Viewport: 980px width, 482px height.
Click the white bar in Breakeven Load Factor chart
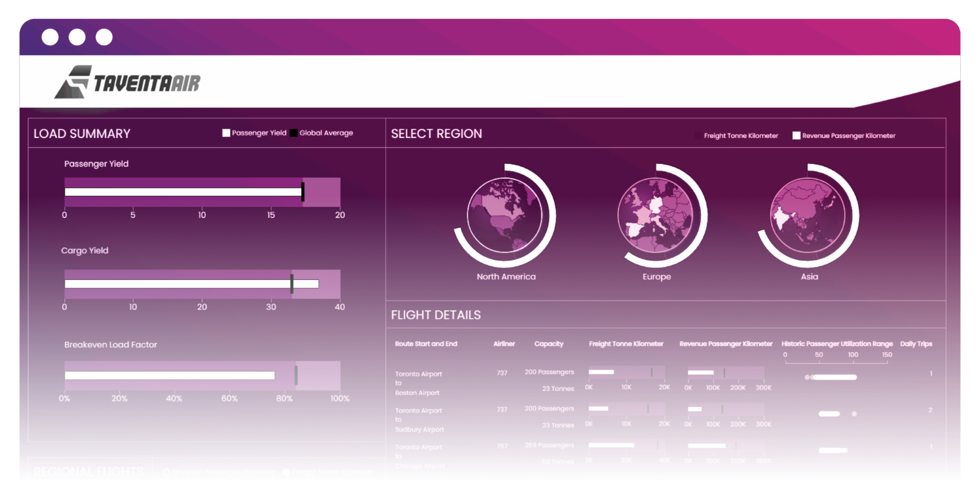[170, 375]
